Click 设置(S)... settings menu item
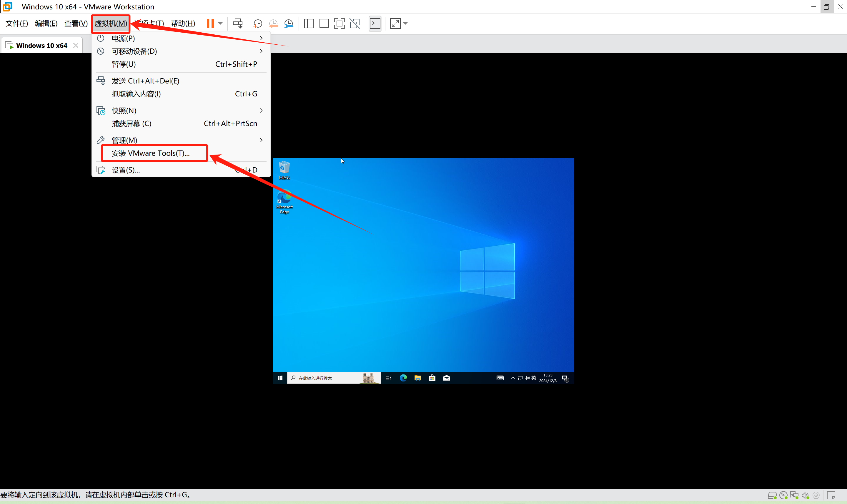 126,170
